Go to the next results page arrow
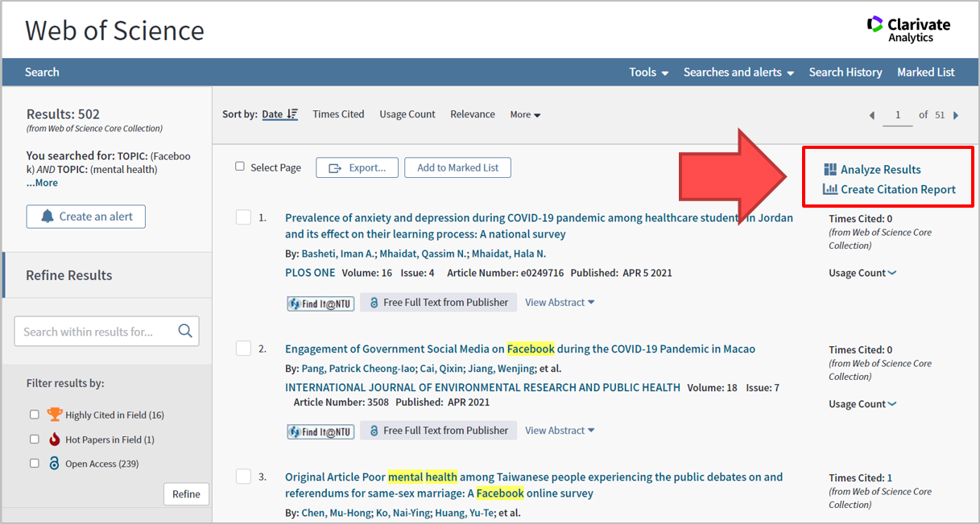The image size is (980, 524). 956,115
